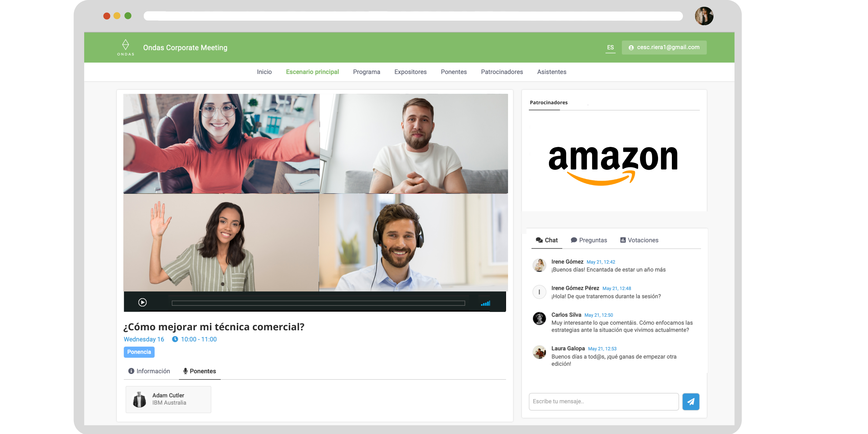Click the Irene Gómez name in chat

click(x=567, y=261)
